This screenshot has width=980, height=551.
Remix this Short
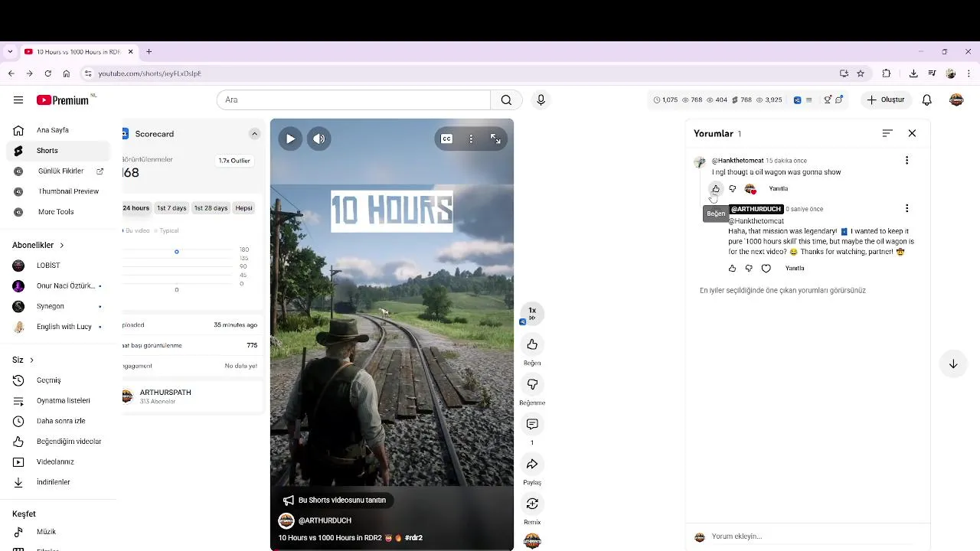pos(532,504)
